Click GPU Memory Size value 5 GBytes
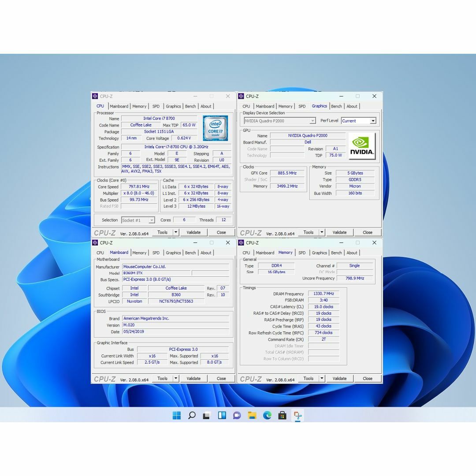This screenshot has width=476, height=476. [x=355, y=173]
